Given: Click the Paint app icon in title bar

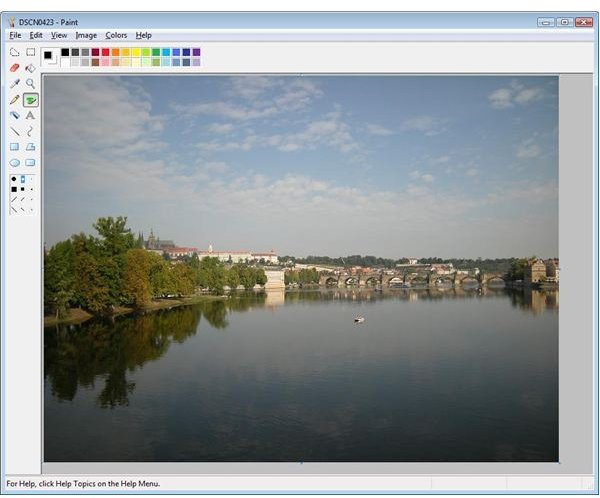Looking at the screenshot, I should pyautogui.click(x=12, y=22).
